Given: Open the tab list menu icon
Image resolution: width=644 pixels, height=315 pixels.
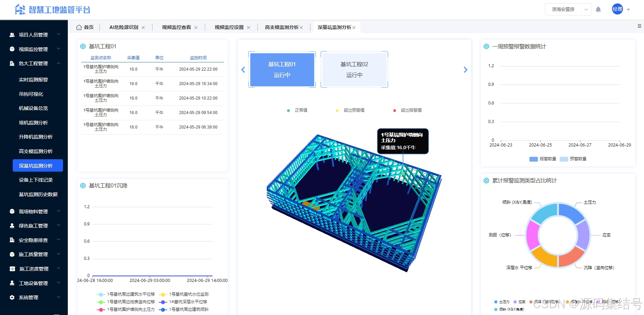Looking at the screenshot, I should 639,26.
